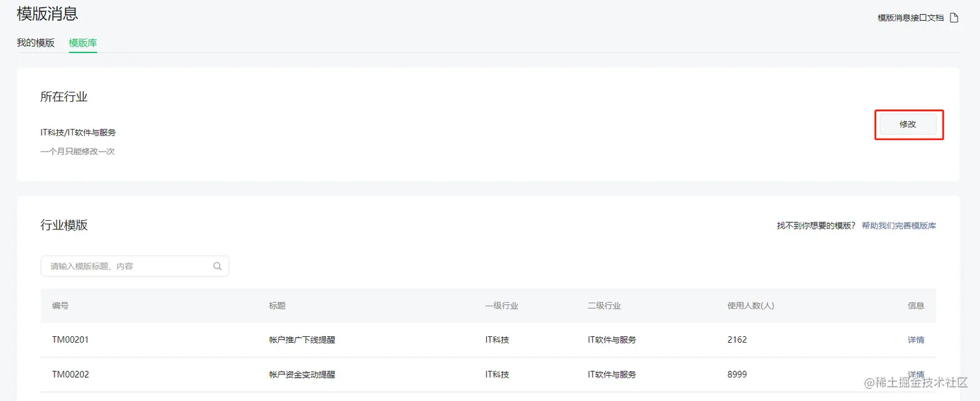Click the 模版消息 page title
Image resolution: width=980 pixels, height=401 pixels.
click(x=47, y=13)
